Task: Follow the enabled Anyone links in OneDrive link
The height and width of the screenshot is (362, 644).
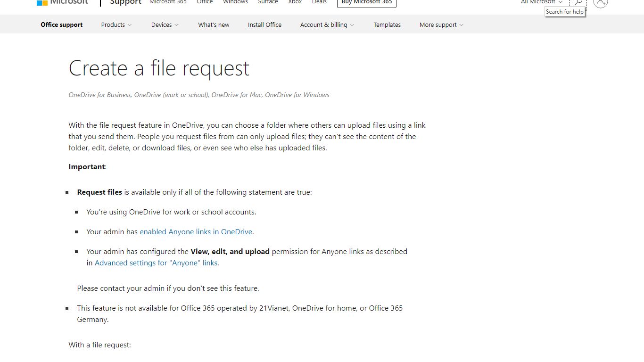Action: pos(196,231)
